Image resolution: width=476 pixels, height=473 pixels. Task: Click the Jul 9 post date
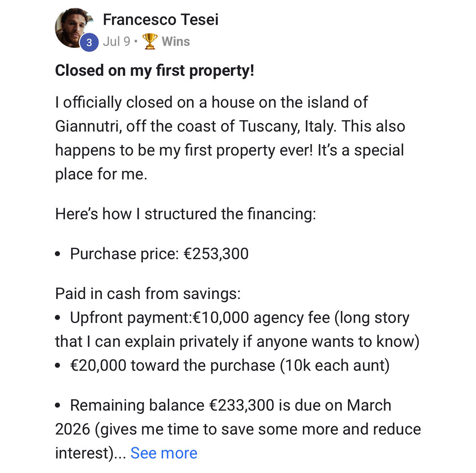pos(116,41)
